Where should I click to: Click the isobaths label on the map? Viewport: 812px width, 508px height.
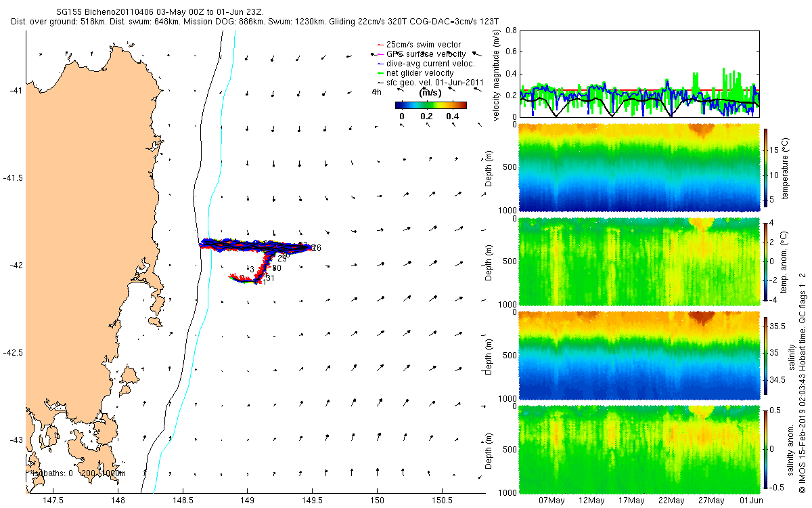point(78,473)
